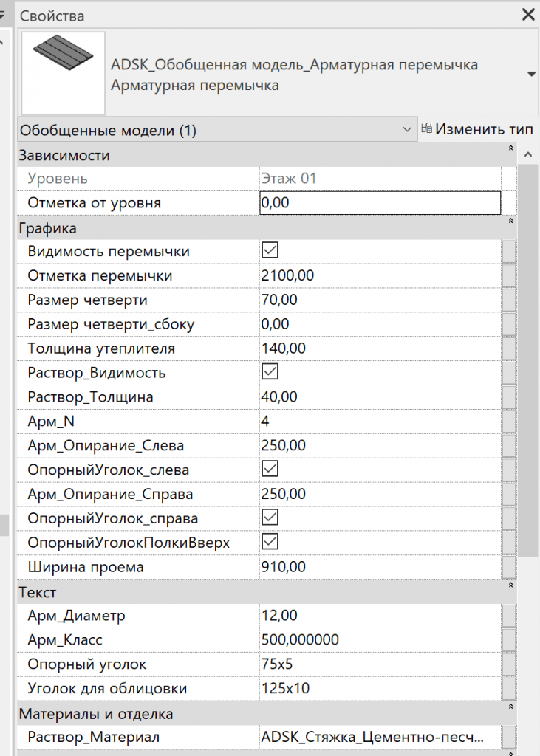Toggle the Раствор_Видимость checkbox

tap(270, 372)
